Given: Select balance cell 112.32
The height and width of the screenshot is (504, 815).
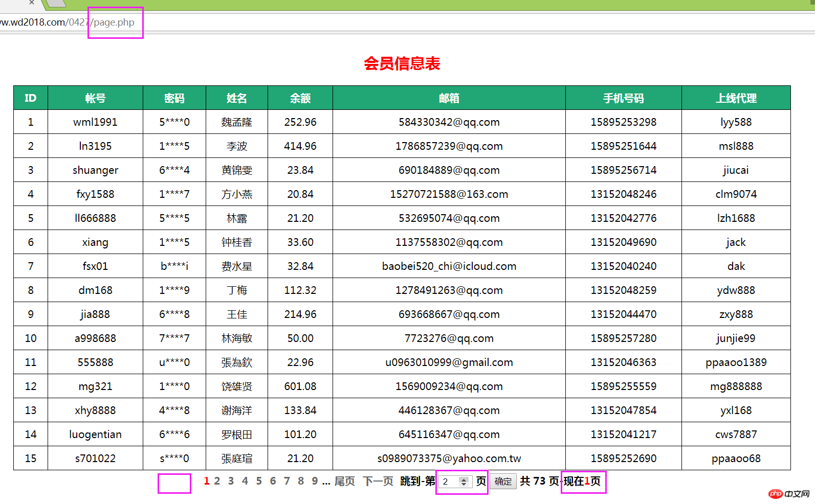Looking at the screenshot, I should (300, 290).
